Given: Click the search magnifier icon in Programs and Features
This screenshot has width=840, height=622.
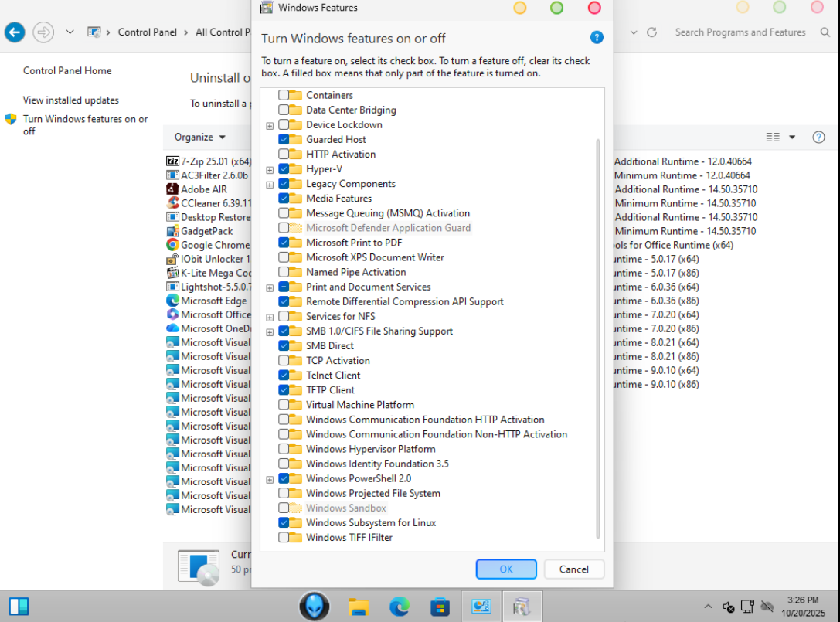Looking at the screenshot, I should pos(825,32).
